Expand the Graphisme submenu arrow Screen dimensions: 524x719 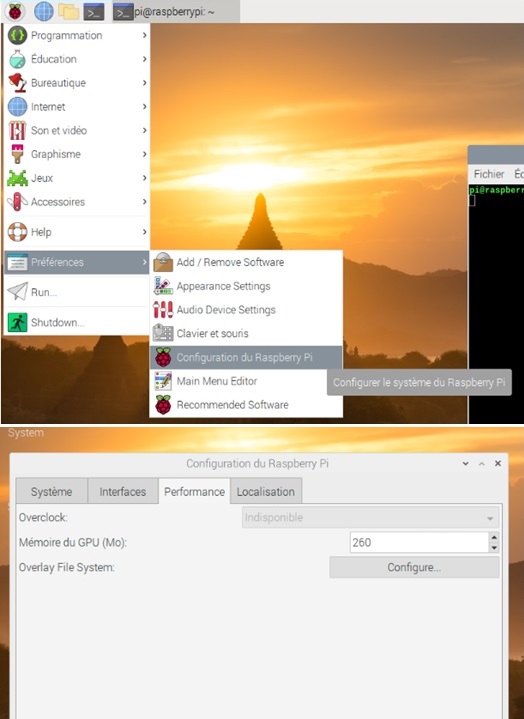point(144,154)
